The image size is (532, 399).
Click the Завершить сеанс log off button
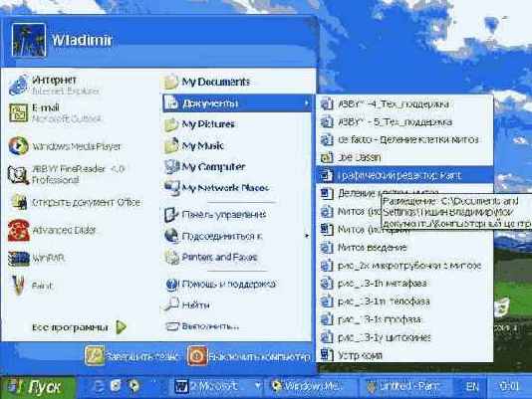[133, 356]
